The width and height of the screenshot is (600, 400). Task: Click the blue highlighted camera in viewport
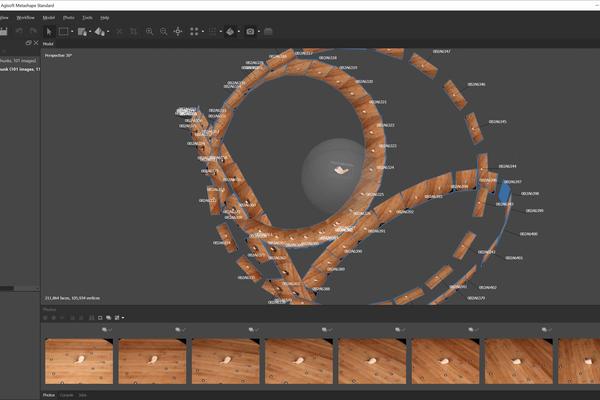504,192
